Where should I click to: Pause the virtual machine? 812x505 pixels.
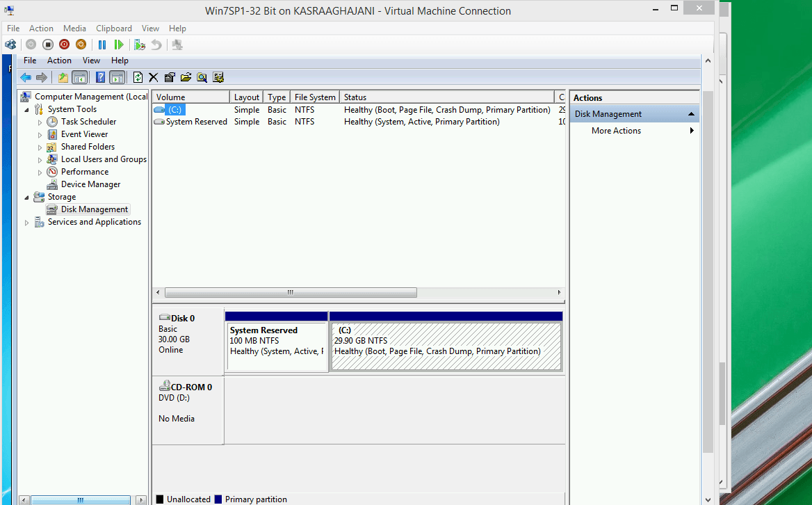[x=102, y=45]
